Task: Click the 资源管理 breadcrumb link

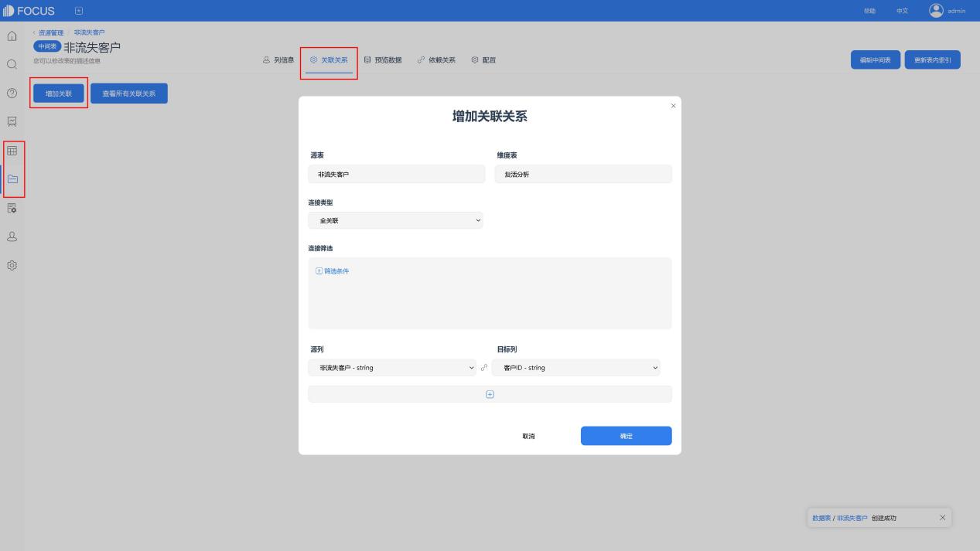Action: (51, 32)
